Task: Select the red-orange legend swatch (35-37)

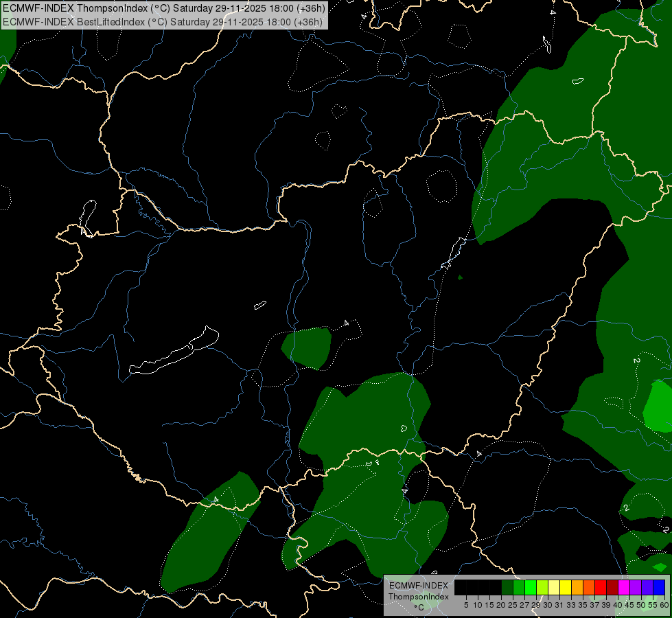Action: (x=589, y=587)
